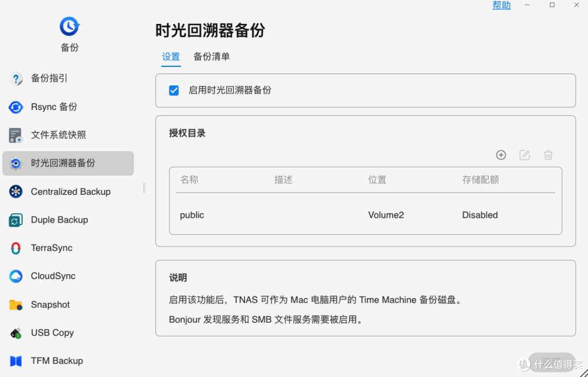Click the Backup clock app icon

(x=69, y=26)
